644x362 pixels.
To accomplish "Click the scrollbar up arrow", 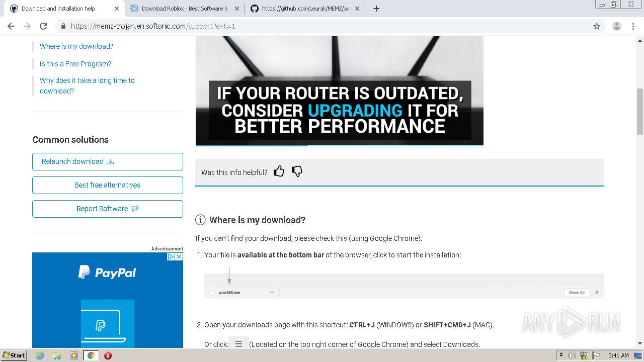I will pyautogui.click(x=640, y=40).
